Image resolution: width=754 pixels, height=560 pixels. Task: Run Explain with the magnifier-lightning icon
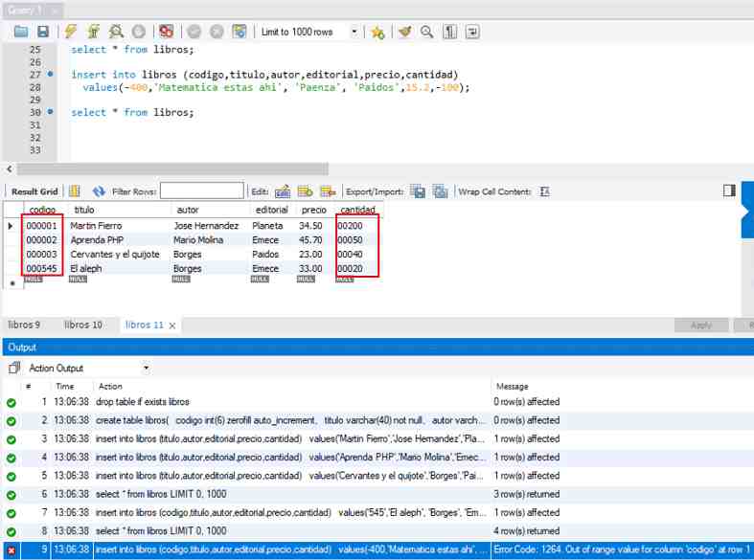point(116,32)
